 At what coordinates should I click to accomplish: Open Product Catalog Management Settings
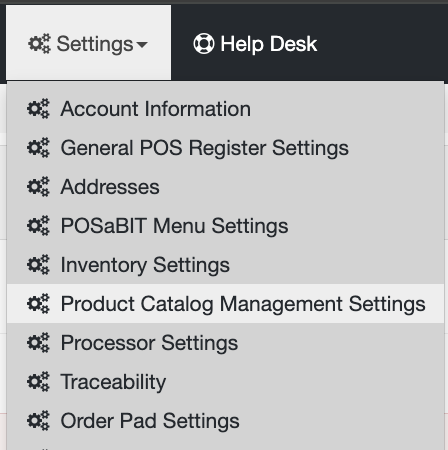pos(225,304)
